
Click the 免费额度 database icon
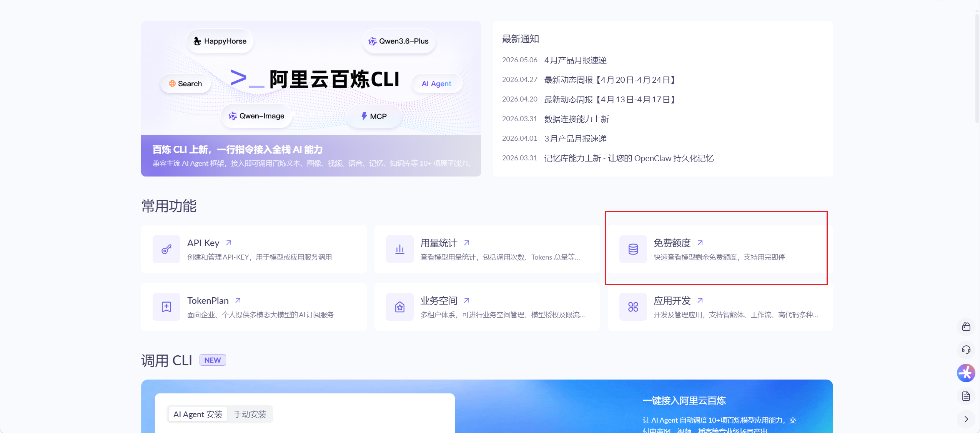pyautogui.click(x=633, y=249)
